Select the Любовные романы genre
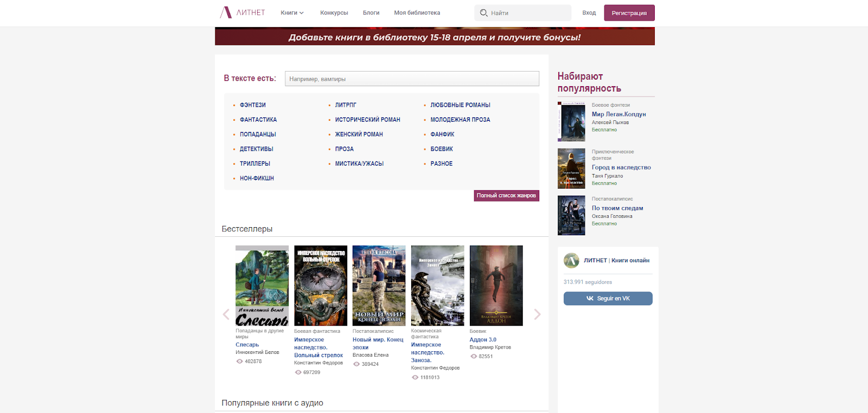868x413 pixels. click(461, 105)
